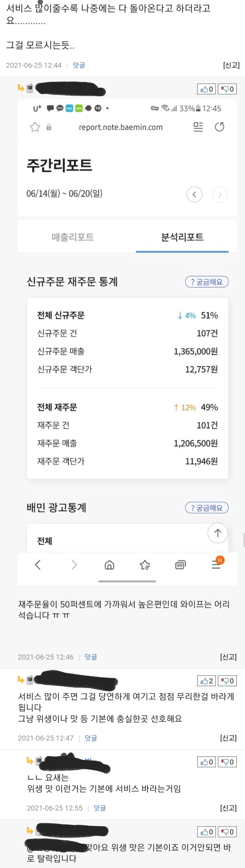Screen dimensions: 245x868
Task: Go back with bottom bar left arrow
Action: tap(38, 565)
